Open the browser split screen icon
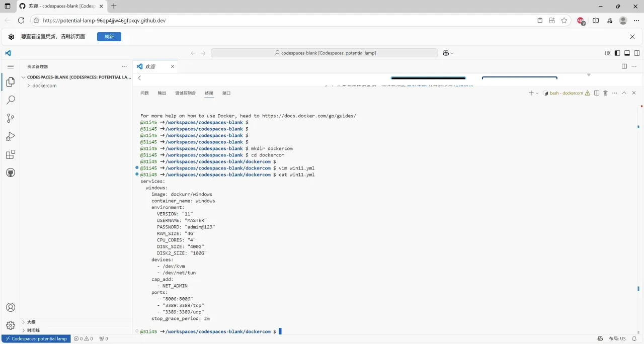The image size is (644, 344). click(596, 21)
